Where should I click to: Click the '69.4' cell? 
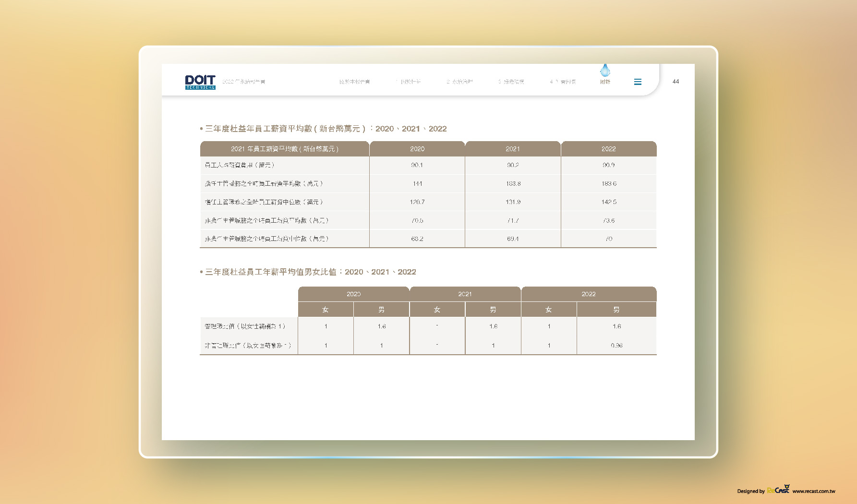click(513, 239)
